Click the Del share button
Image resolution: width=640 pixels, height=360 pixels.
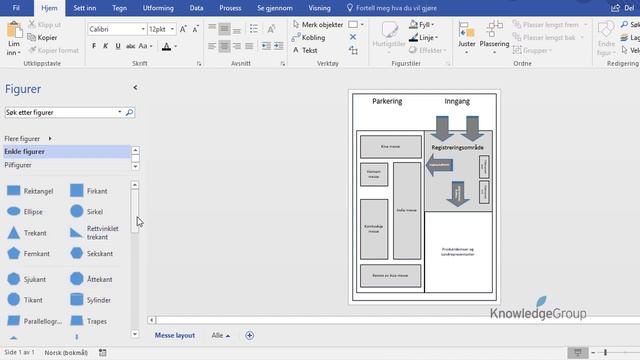coord(623,8)
